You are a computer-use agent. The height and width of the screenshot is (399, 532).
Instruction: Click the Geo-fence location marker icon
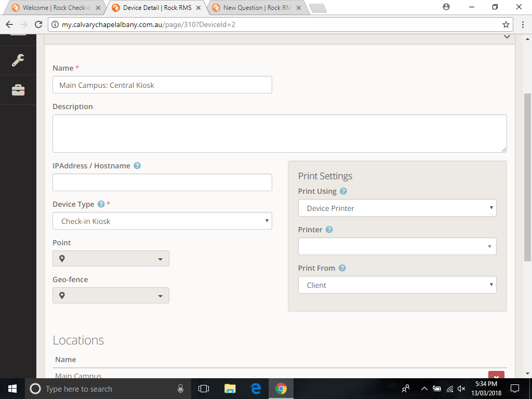click(x=63, y=295)
